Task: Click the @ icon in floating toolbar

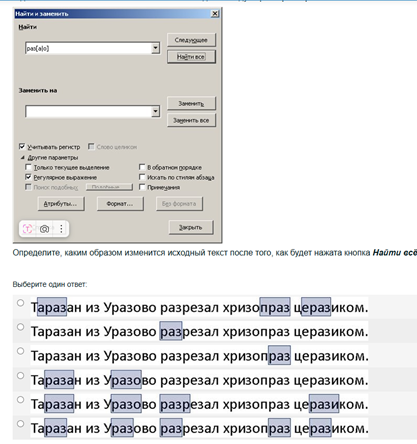Action: point(44,229)
